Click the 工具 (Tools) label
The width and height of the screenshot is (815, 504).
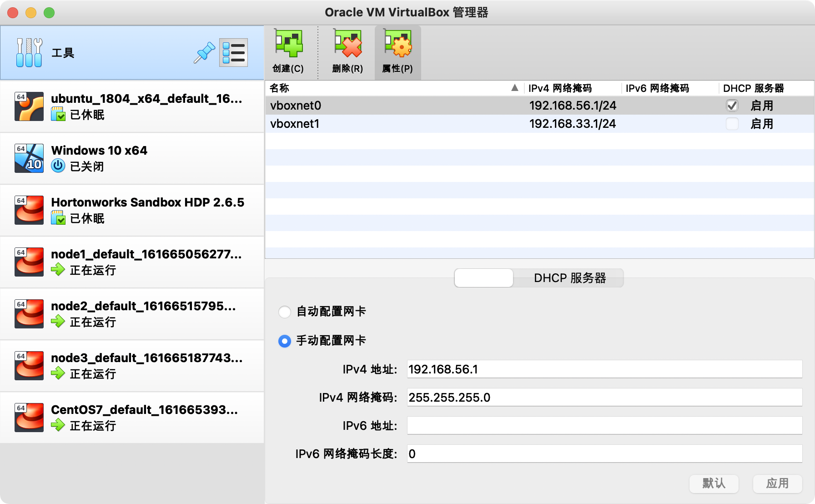(x=63, y=53)
